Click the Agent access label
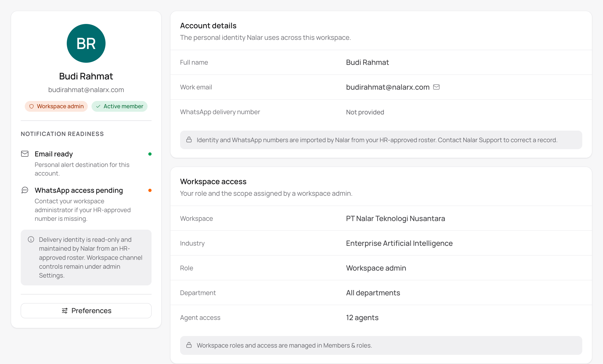 pyautogui.click(x=200, y=317)
